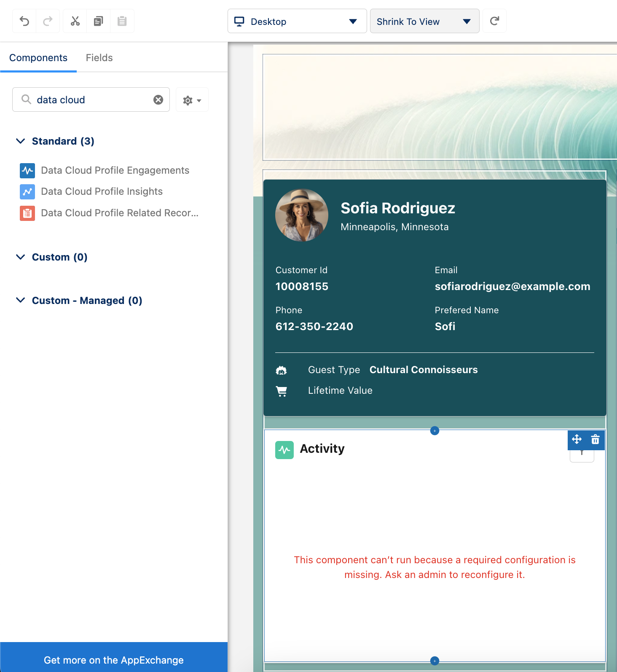Click the Undo arrow icon
The width and height of the screenshot is (617, 672).
24,21
